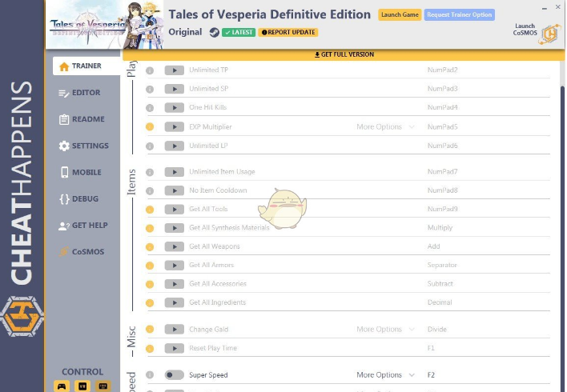Click the Launch Game button
Image resolution: width=567 pixels, height=392 pixels.
(x=400, y=14)
